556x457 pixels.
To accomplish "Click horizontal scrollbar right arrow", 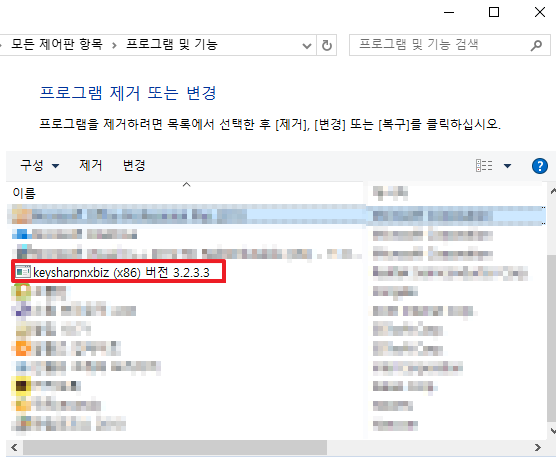I will click(x=538, y=447).
